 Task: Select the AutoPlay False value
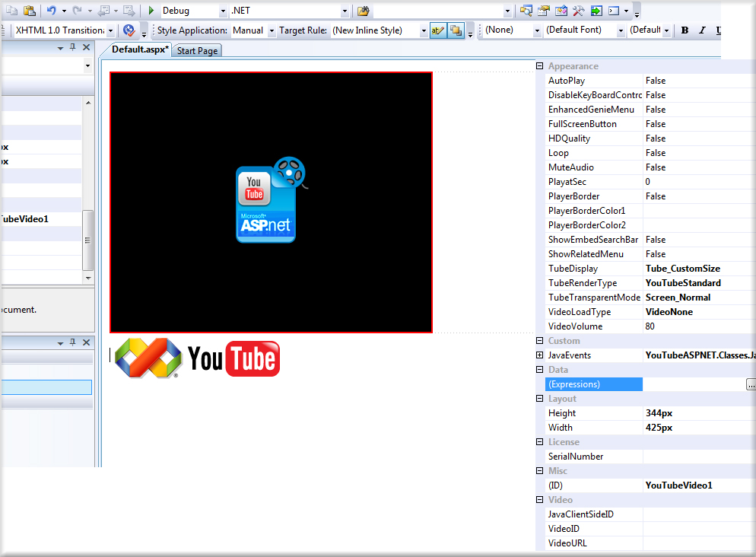tap(656, 81)
